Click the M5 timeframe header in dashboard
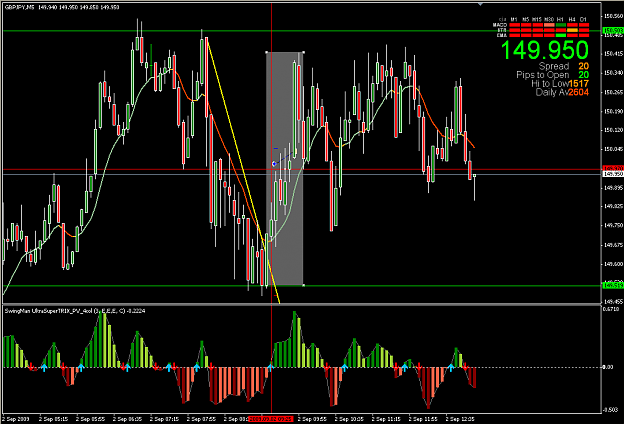Screen dimensions: 625x425 [x=526, y=20]
